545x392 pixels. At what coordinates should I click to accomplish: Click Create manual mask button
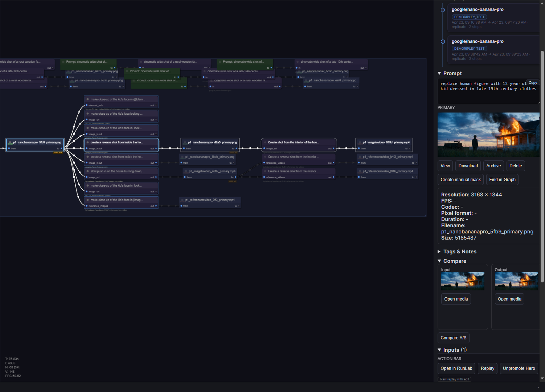click(460, 180)
